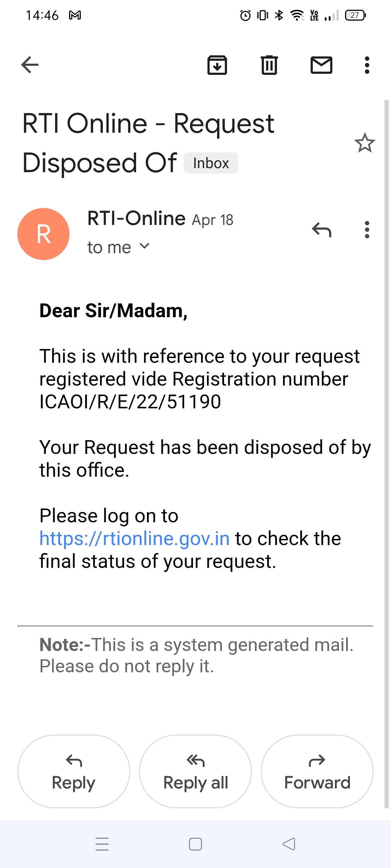Open message options next to reply arrow
Viewport: 391px width, 868px height.
[367, 230]
